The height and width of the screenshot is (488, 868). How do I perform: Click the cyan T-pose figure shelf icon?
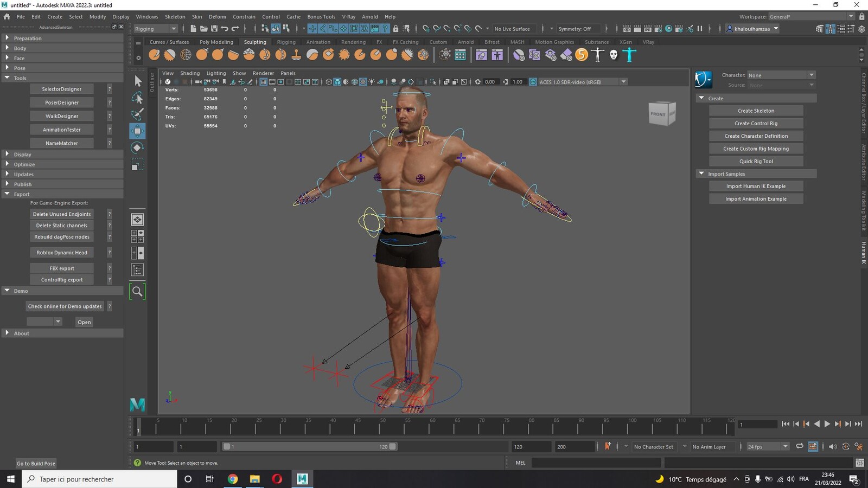pyautogui.click(x=629, y=55)
